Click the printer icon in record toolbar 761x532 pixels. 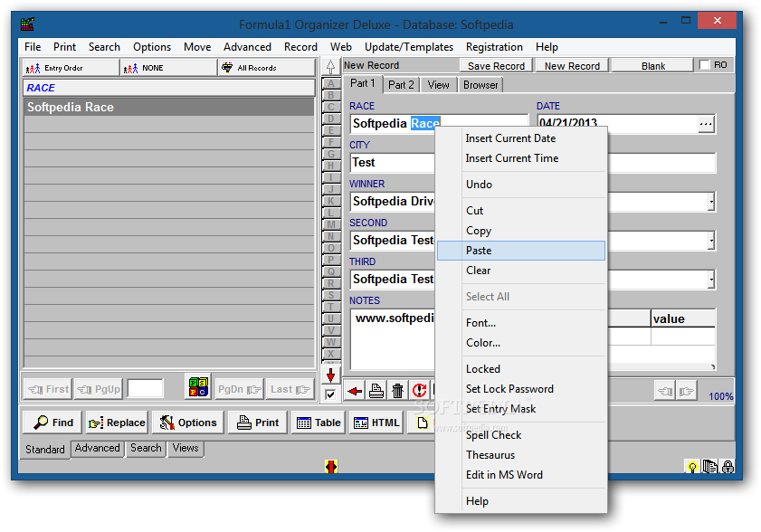[x=376, y=390]
